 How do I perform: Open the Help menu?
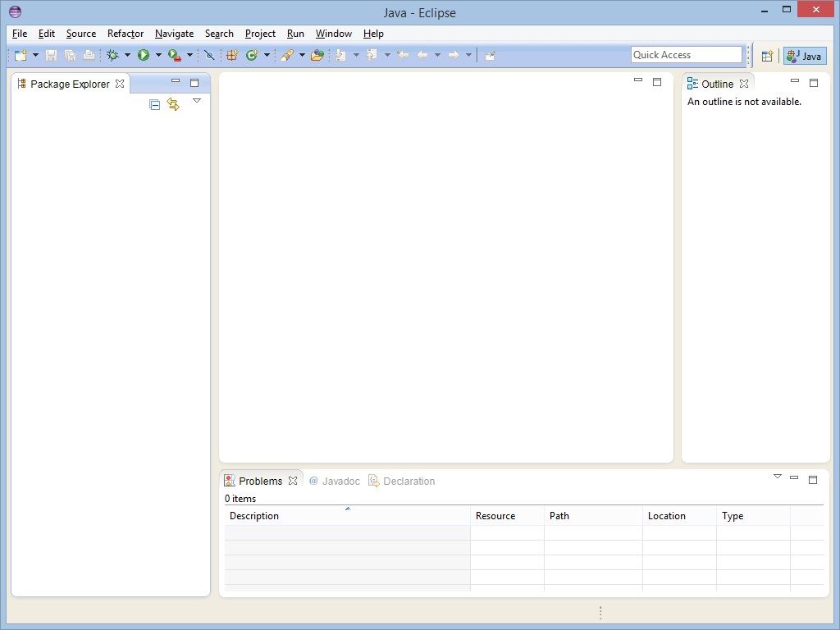373,33
